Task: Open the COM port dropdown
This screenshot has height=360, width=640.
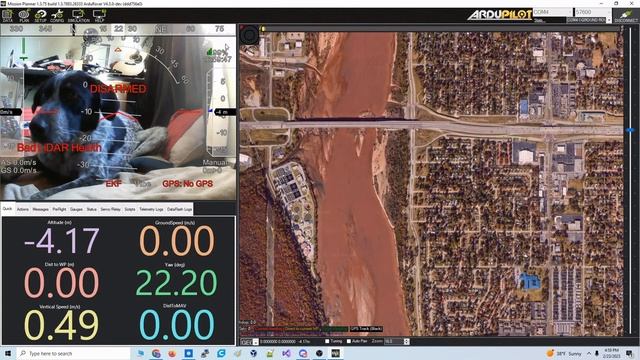Action: 552,12
